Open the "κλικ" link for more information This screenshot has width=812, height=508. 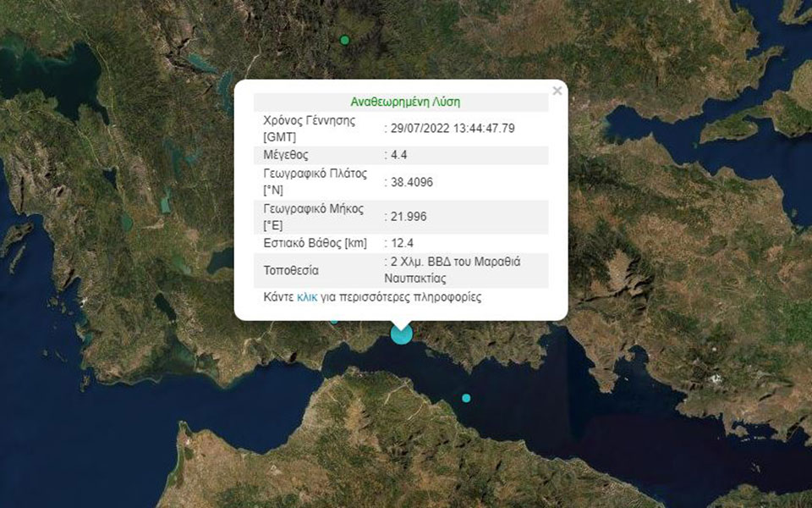306,298
